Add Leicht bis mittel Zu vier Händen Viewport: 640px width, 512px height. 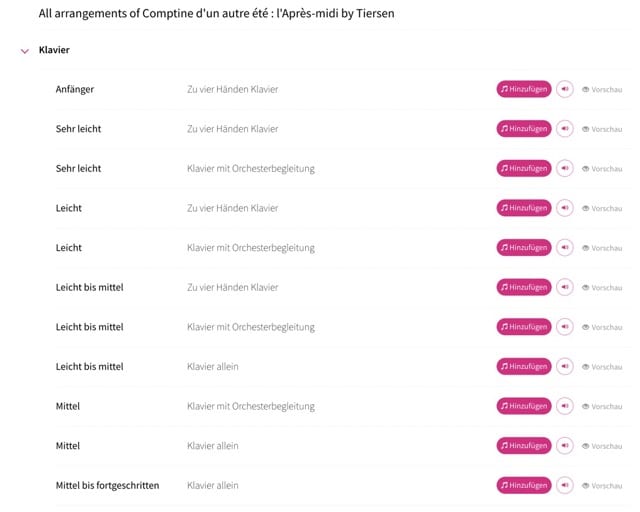click(x=524, y=287)
